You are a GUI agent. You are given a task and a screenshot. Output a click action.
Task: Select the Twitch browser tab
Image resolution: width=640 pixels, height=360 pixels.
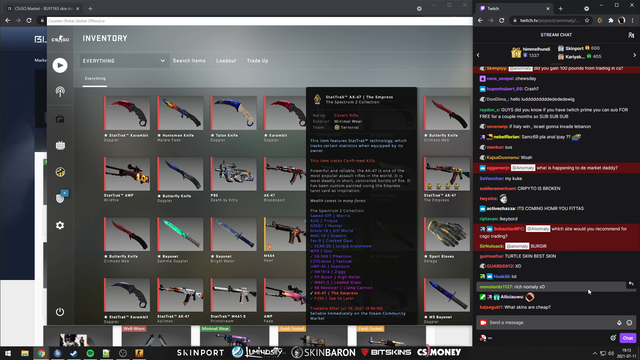click(x=514, y=8)
